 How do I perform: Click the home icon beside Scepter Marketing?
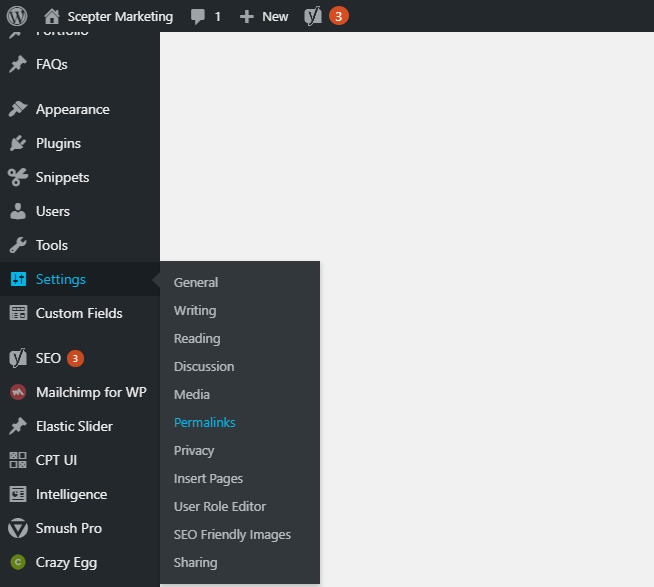click(x=52, y=16)
